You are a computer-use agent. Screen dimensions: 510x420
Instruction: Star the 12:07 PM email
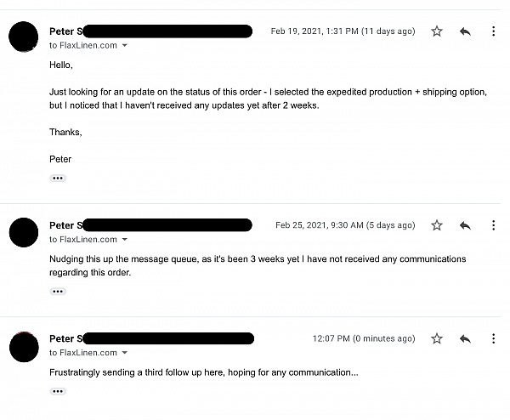(x=437, y=338)
